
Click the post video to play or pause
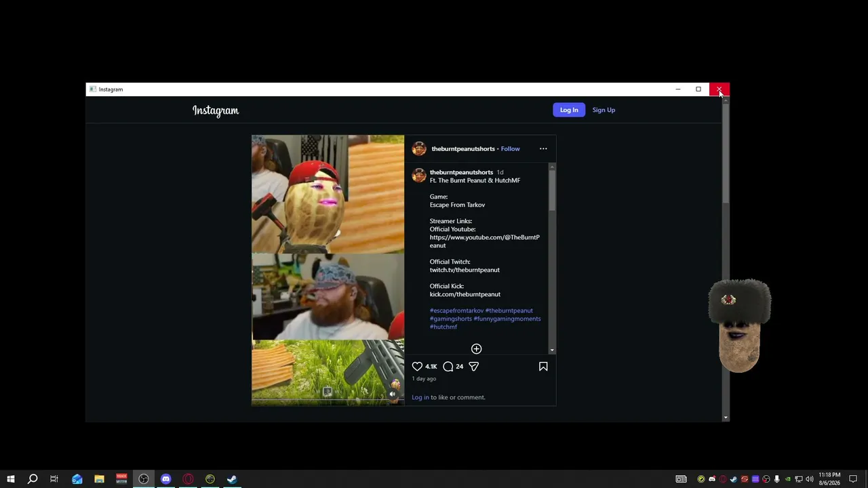328,270
